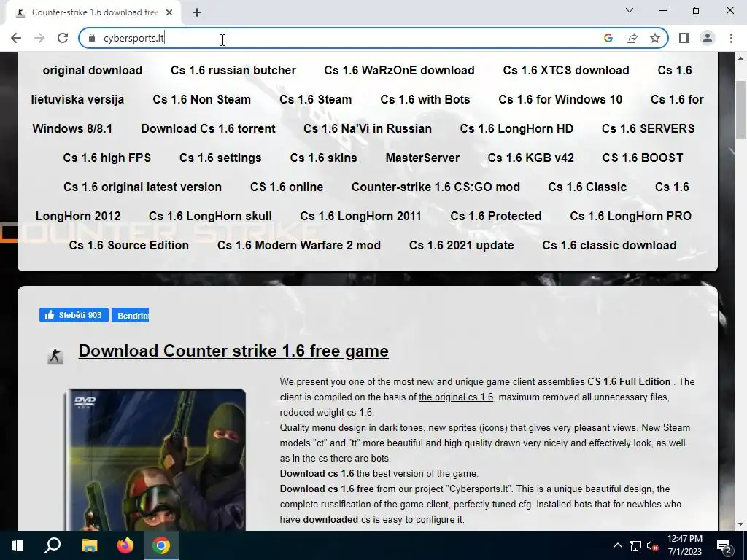The height and width of the screenshot is (560, 747).
Task: Open Chrome three-dot menu
Action: click(731, 38)
